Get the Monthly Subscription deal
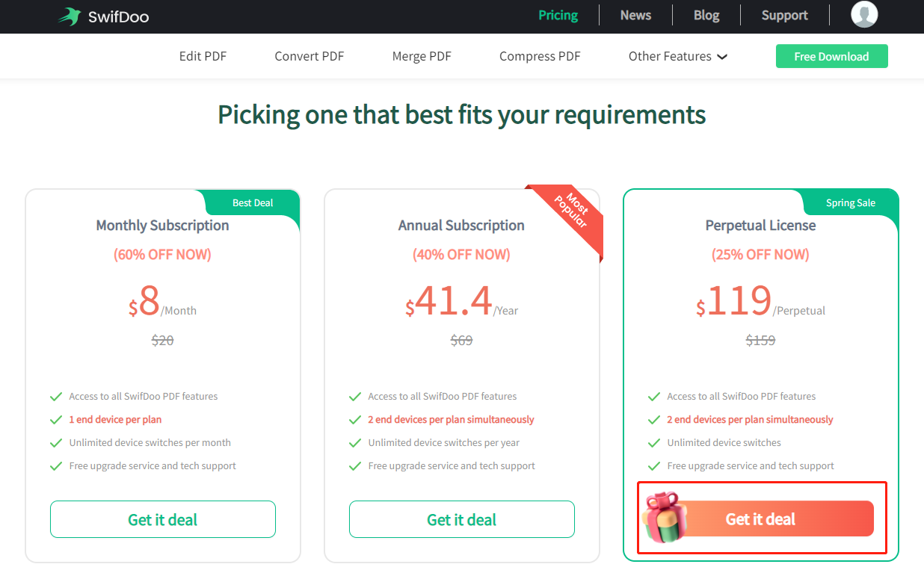Image resolution: width=924 pixels, height=573 pixels. tap(163, 519)
